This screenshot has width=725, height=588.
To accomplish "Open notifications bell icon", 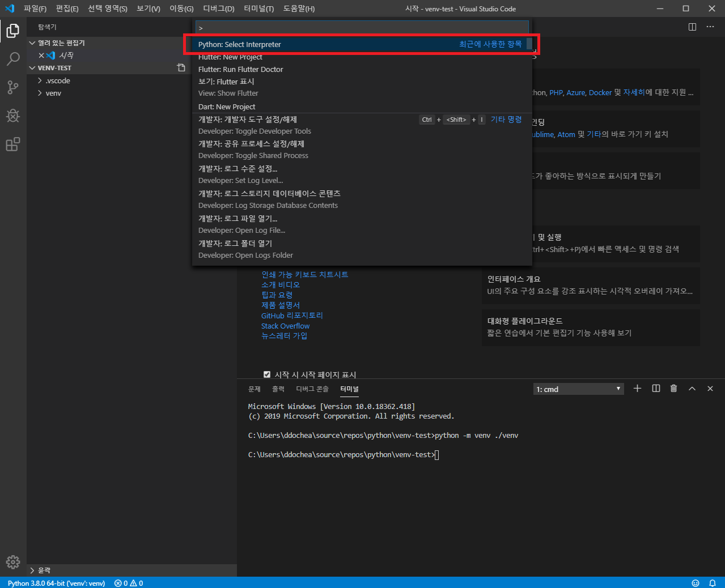I will click(713, 583).
